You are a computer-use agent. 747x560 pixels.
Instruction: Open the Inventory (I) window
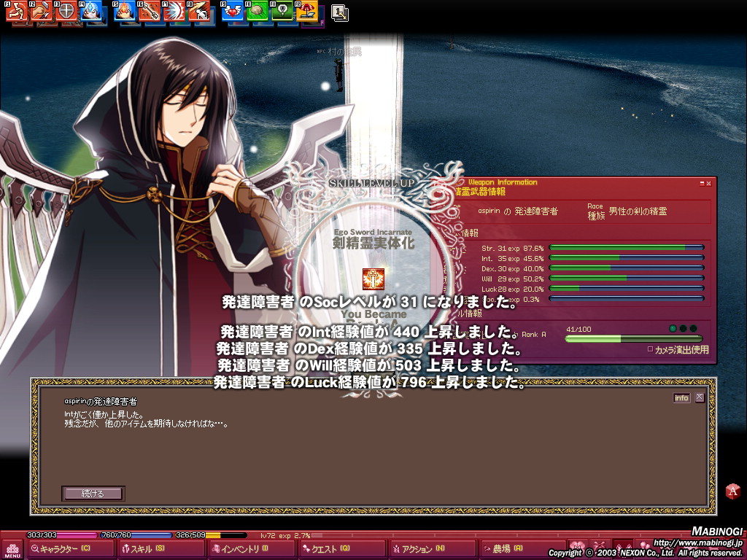252,549
